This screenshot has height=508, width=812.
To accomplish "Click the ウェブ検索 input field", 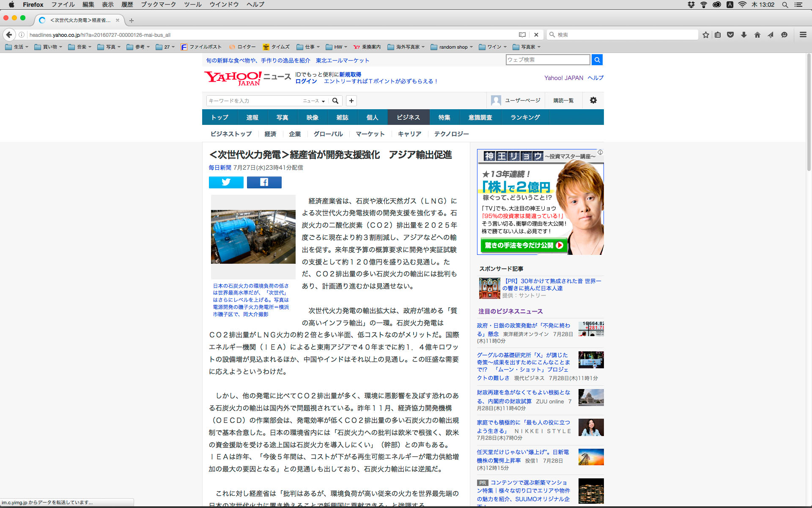I will pos(547,60).
